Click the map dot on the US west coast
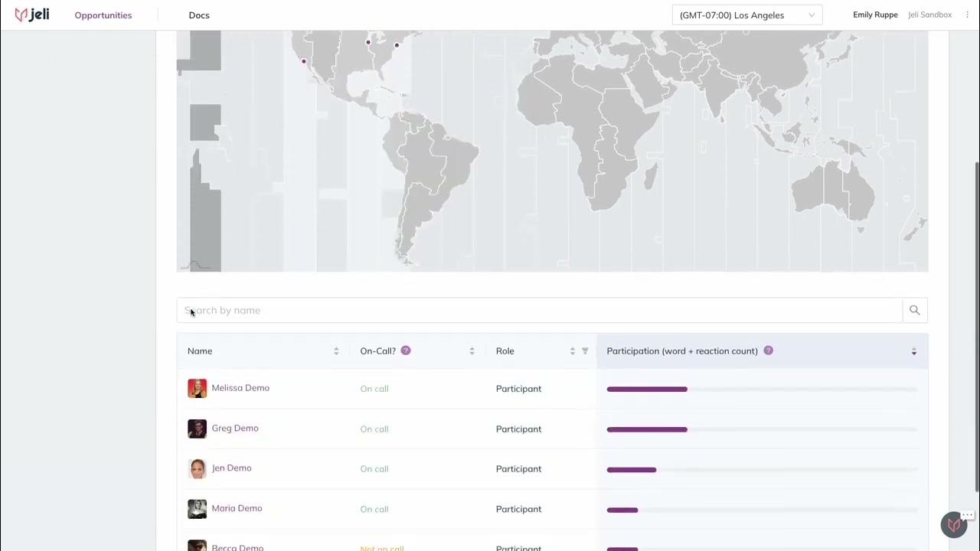The image size is (980, 551). 304,61
